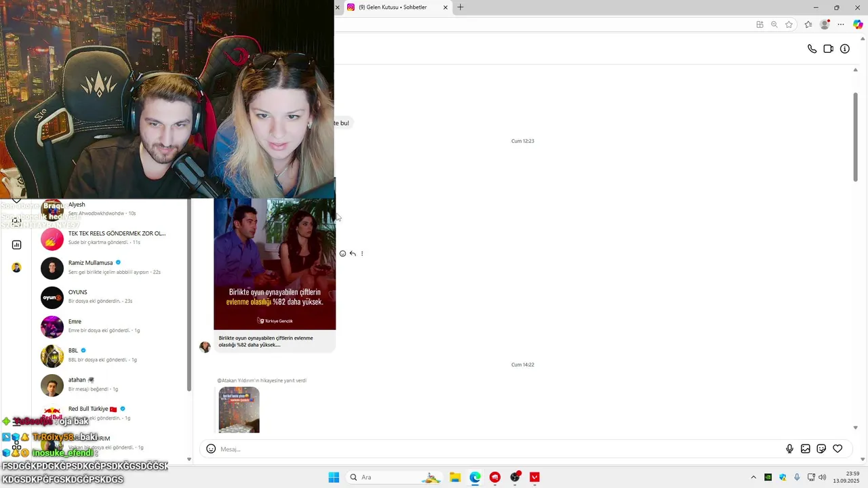Open Edge profile account icon

pyautogui.click(x=825, y=24)
